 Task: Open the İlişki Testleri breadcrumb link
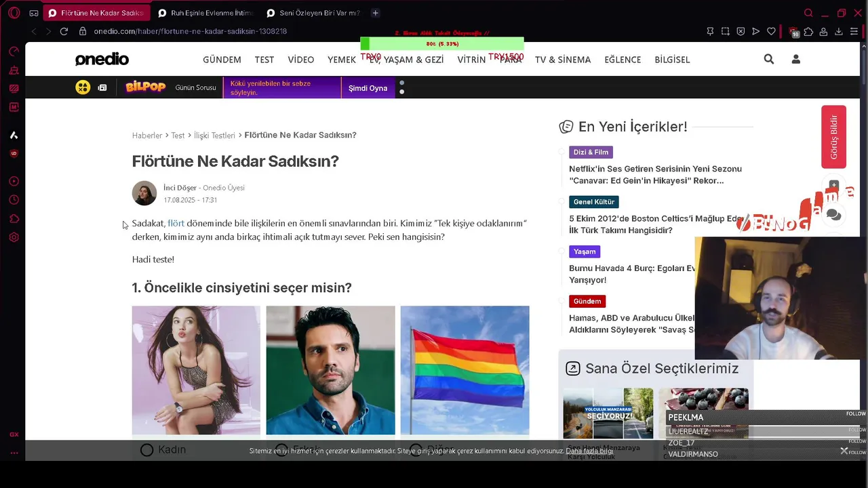coord(214,136)
